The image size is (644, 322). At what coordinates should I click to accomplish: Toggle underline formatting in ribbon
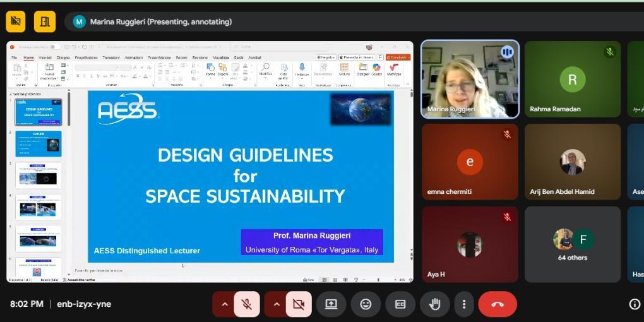[x=91, y=76]
